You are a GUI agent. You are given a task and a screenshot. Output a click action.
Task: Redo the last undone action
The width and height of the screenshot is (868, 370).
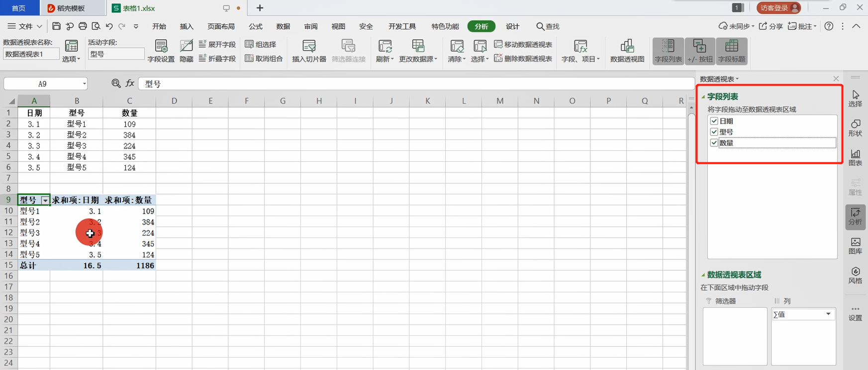(122, 26)
